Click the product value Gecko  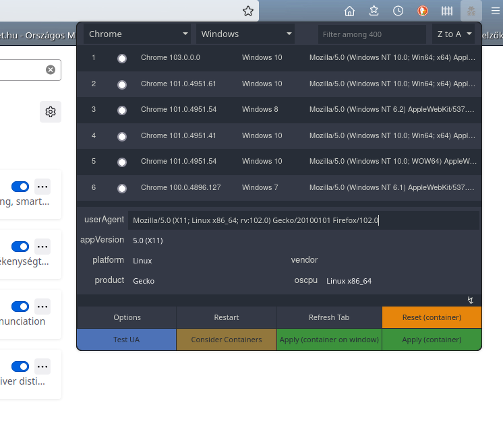point(144,281)
